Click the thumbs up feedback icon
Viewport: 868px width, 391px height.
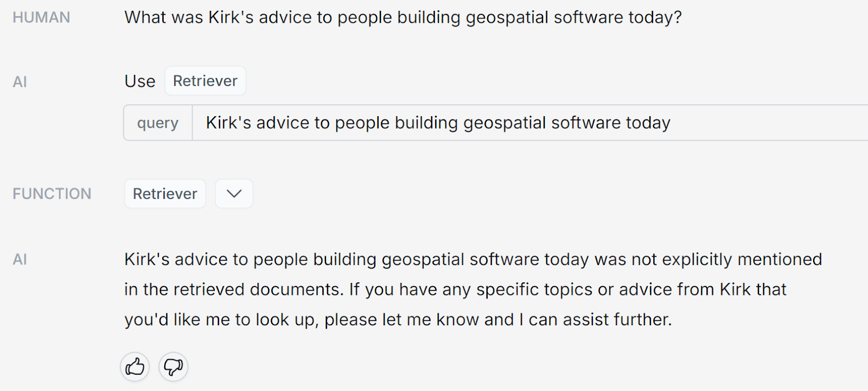(x=135, y=367)
